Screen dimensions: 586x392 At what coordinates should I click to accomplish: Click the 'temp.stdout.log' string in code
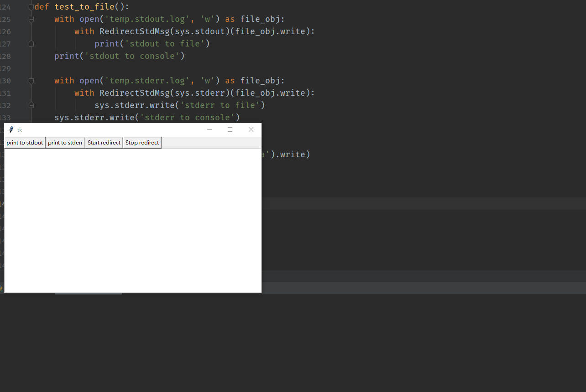[147, 19]
